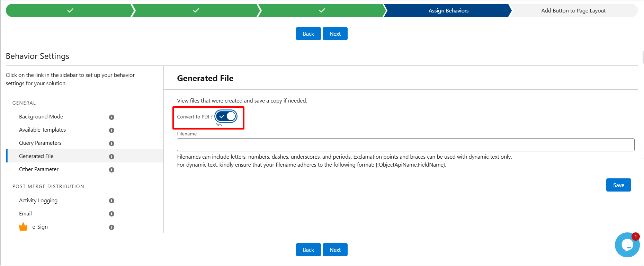Open Query Parameters settings
This screenshot has width=644, height=266.
40,143
